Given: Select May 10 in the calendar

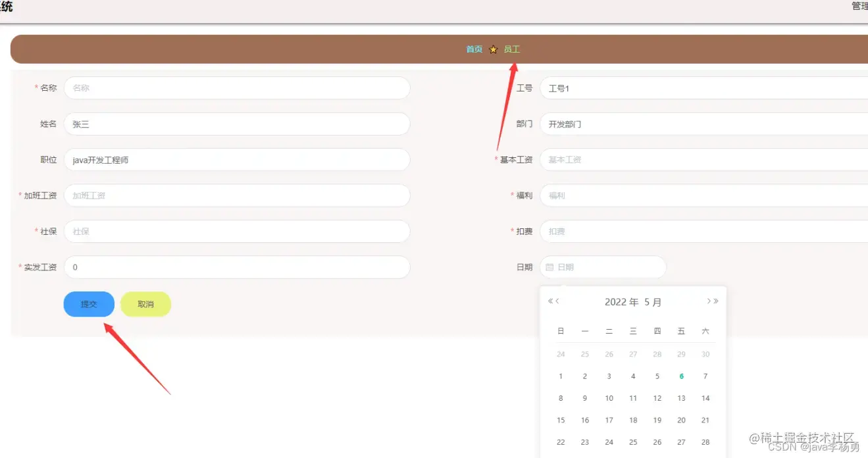Looking at the screenshot, I should (x=609, y=398).
